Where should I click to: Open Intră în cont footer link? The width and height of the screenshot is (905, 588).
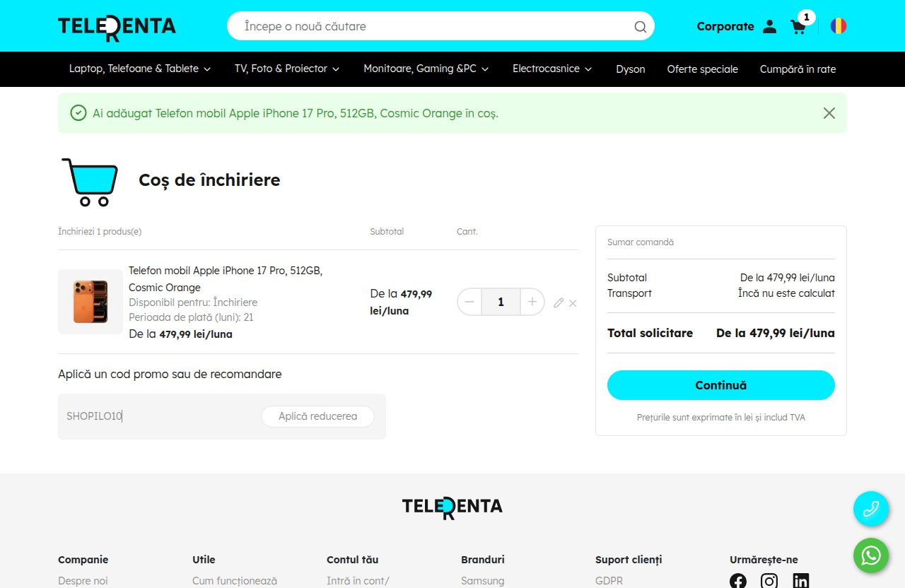pyautogui.click(x=358, y=581)
